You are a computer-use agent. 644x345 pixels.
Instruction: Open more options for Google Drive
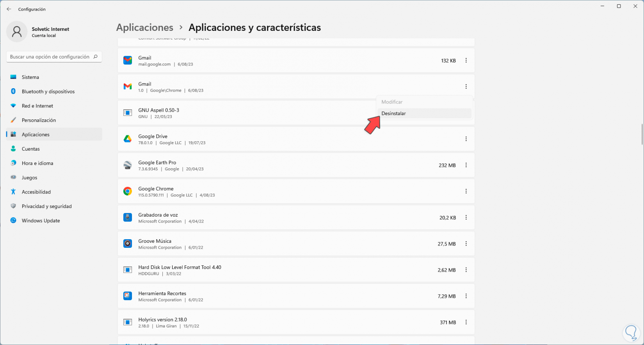click(466, 139)
